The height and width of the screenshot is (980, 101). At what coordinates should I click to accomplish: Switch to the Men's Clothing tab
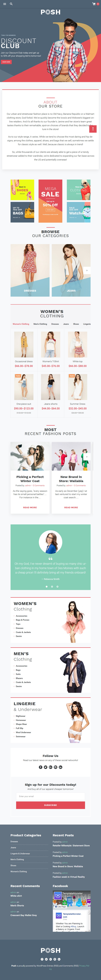point(40,324)
